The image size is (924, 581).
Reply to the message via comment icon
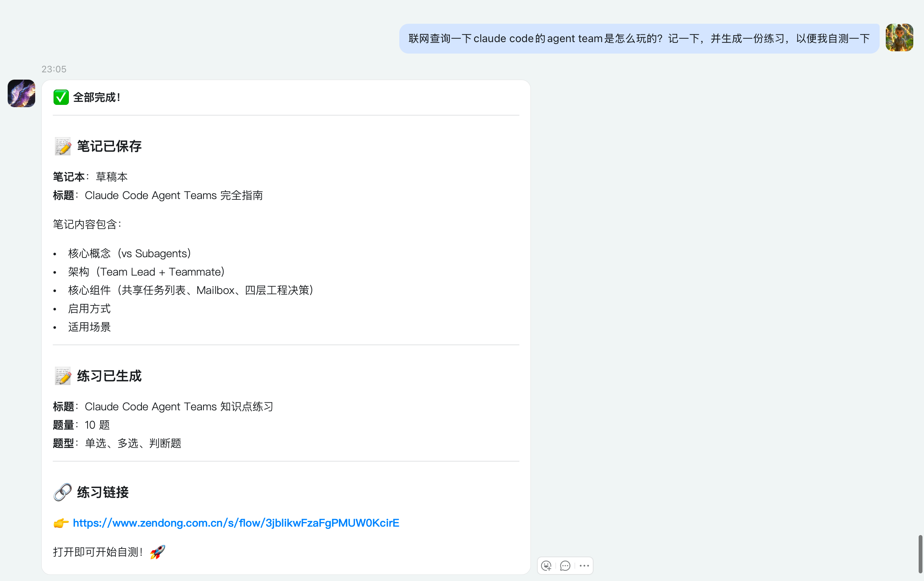tap(565, 566)
